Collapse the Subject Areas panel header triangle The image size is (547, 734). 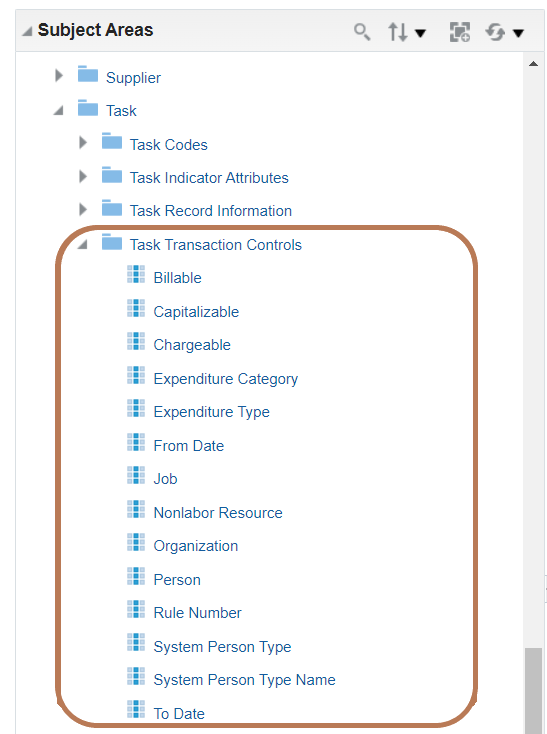point(27,31)
